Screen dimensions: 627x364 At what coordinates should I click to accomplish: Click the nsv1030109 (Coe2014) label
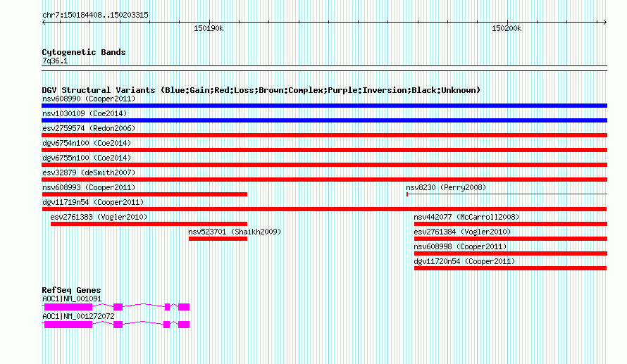pyautogui.click(x=85, y=113)
